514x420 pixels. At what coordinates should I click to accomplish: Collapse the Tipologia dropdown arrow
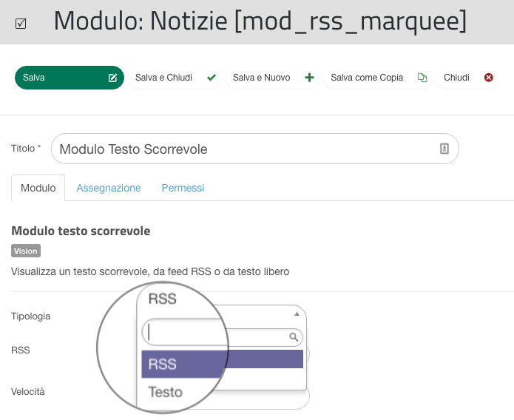point(297,314)
